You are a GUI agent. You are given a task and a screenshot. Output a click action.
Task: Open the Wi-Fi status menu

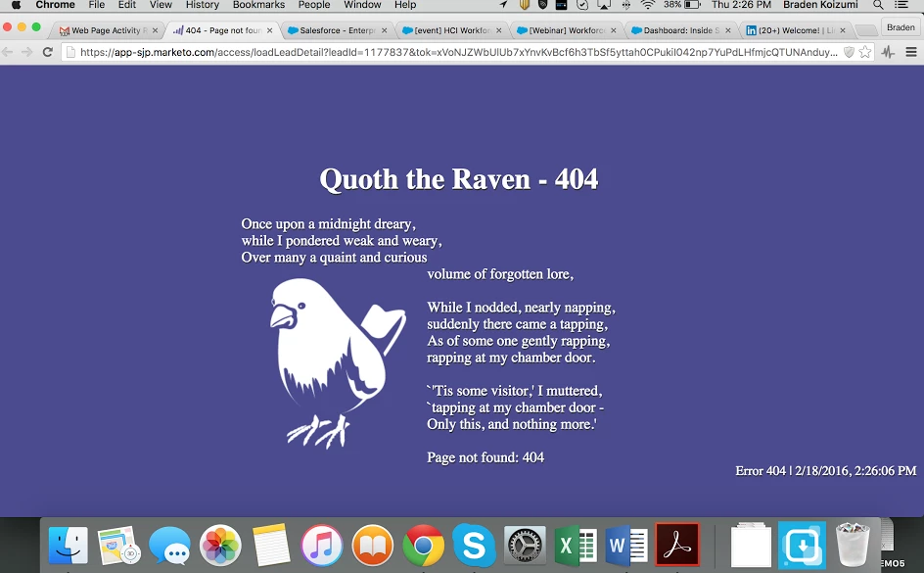coord(648,5)
